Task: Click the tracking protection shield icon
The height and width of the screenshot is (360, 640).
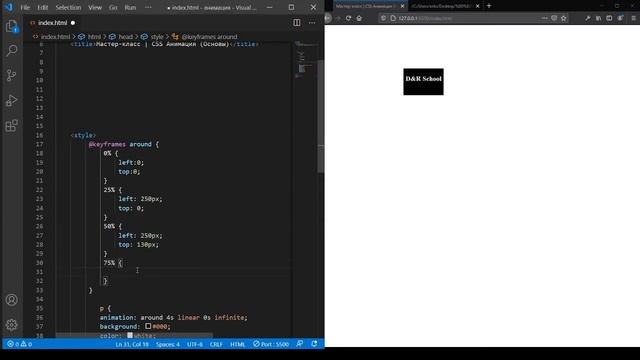Action: click(x=383, y=18)
